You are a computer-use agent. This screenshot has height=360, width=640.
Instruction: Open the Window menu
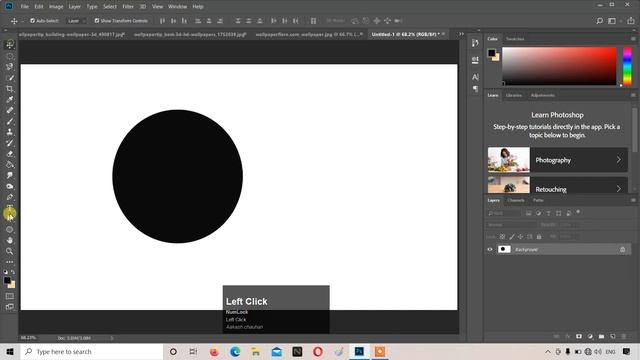178,7
